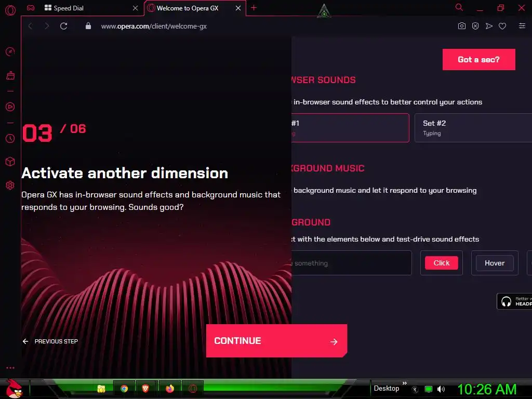This screenshot has height=399, width=532.
Task: Open a new tab with plus
Action: (254, 8)
